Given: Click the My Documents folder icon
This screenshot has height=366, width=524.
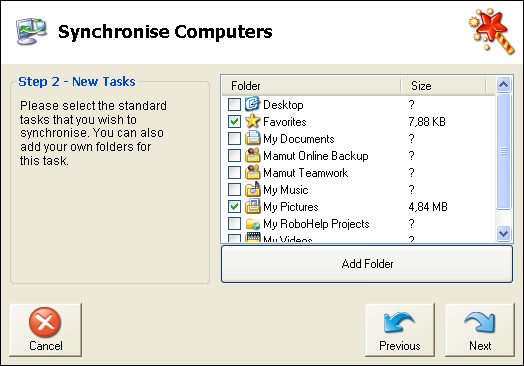Looking at the screenshot, I should 252,138.
